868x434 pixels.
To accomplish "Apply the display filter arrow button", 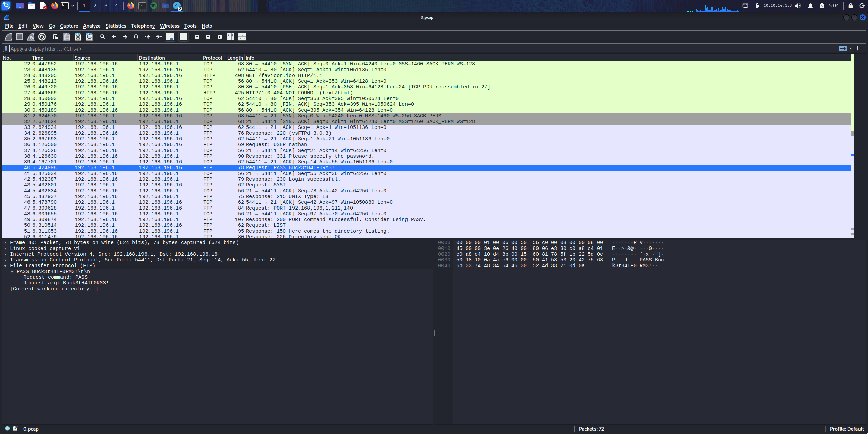I will (x=843, y=48).
